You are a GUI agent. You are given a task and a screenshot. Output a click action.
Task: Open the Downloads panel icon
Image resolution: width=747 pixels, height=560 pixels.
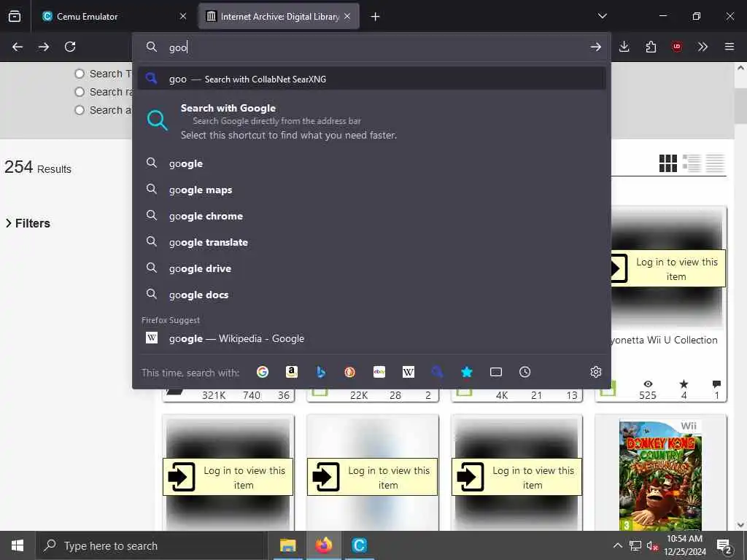(624, 47)
